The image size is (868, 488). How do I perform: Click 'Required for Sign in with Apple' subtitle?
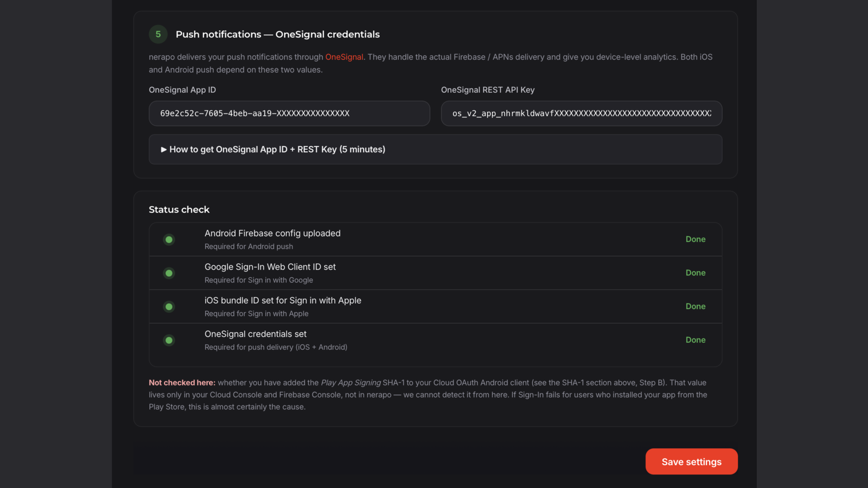tap(257, 314)
